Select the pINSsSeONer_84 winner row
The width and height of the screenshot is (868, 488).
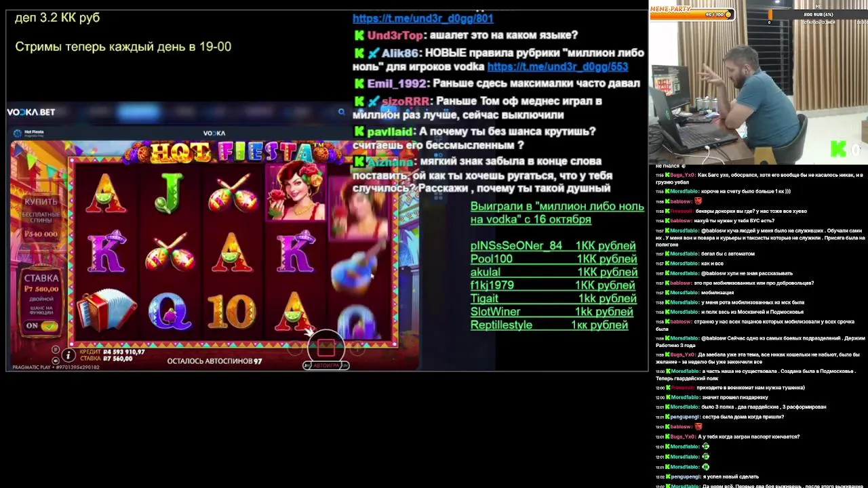[553, 246]
